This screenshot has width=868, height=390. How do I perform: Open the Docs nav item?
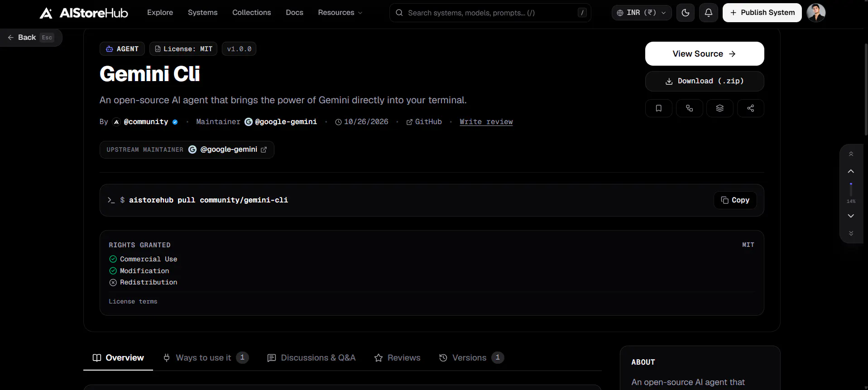[295, 13]
